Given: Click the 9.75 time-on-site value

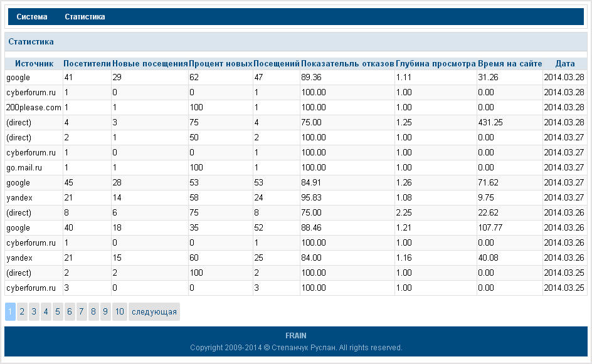Looking at the screenshot, I should tap(486, 197).
